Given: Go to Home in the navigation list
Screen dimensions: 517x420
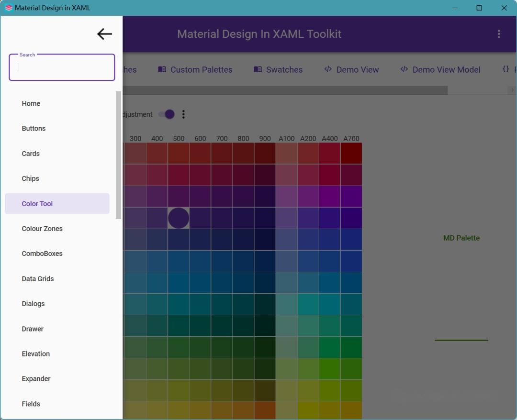Looking at the screenshot, I should pyautogui.click(x=57, y=103).
